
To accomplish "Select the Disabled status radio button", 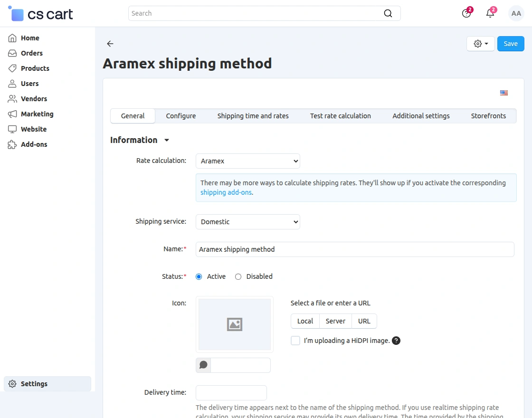I will pos(238,277).
